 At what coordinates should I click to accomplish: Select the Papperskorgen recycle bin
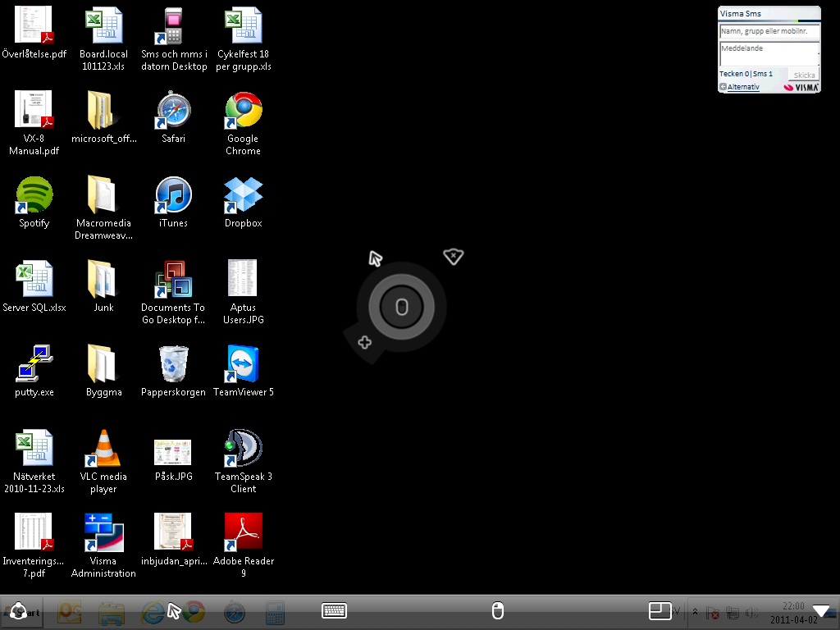(173, 364)
